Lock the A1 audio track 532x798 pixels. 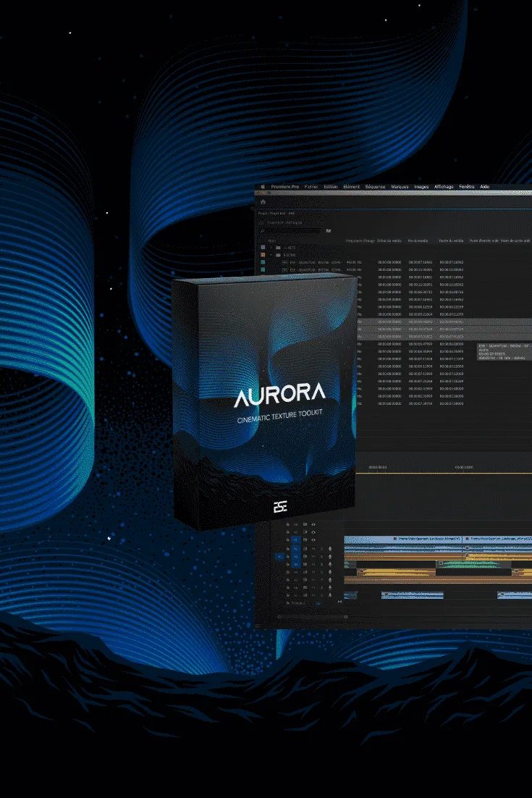click(x=288, y=549)
